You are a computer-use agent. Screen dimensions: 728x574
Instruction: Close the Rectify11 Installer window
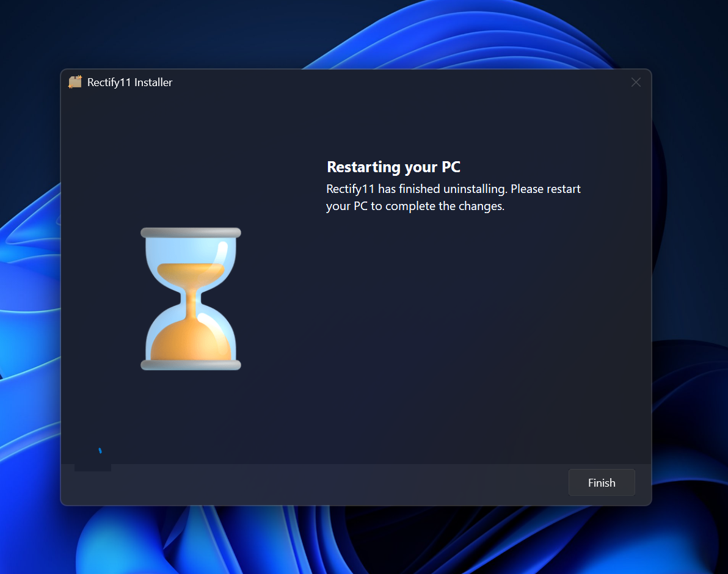tap(636, 82)
